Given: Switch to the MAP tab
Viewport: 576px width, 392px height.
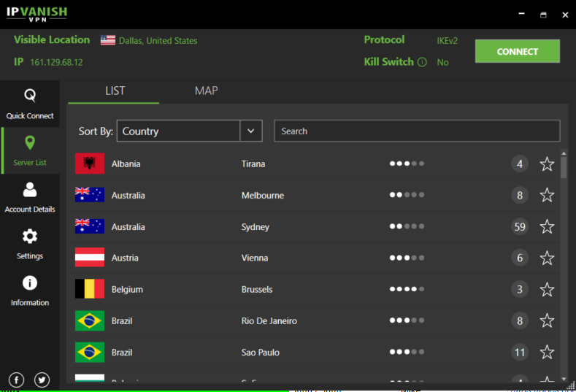Looking at the screenshot, I should [206, 91].
